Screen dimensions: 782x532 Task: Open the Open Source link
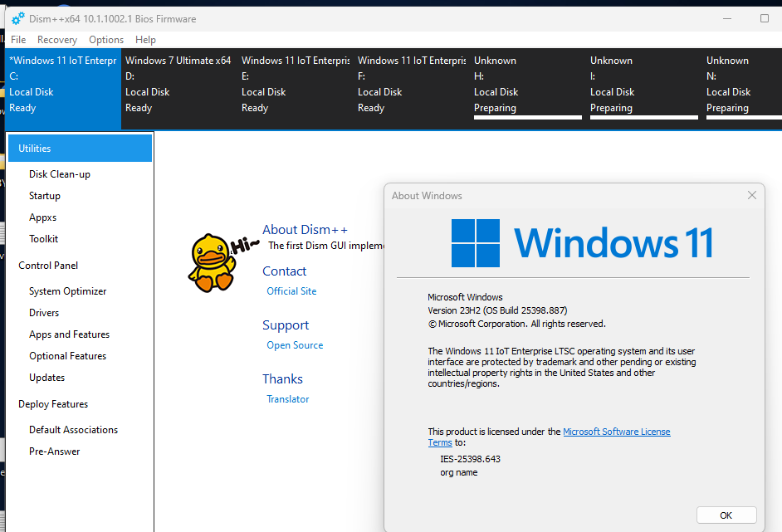point(295,345)
